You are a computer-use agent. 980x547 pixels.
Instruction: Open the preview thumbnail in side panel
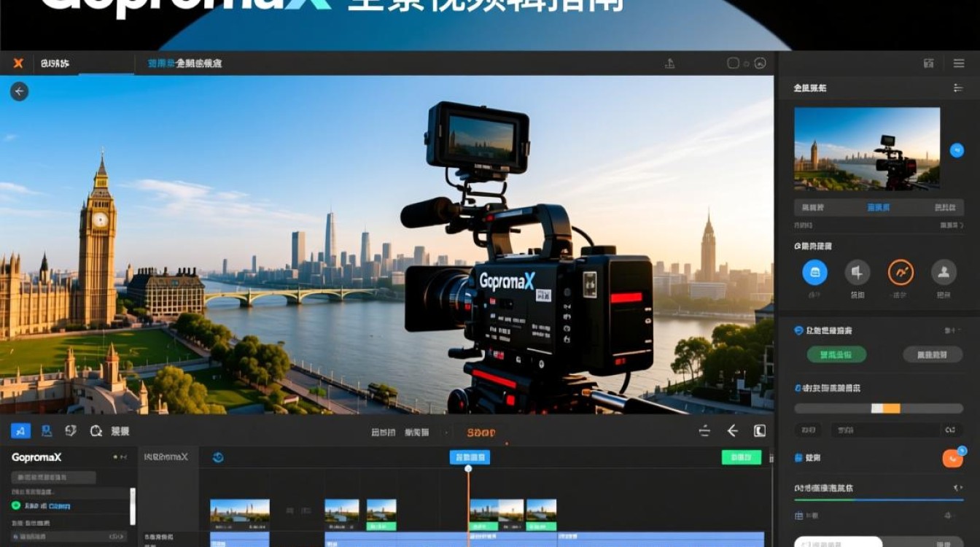point(867,149)
